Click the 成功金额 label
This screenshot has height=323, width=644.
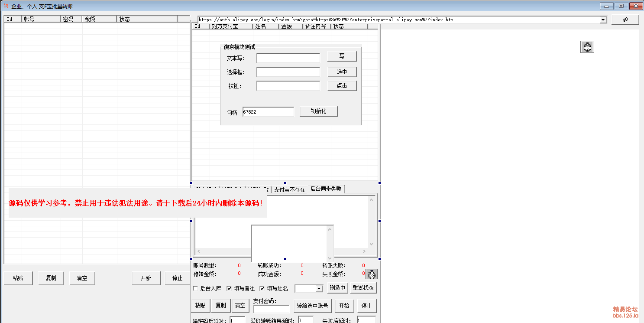click(269, 274)
